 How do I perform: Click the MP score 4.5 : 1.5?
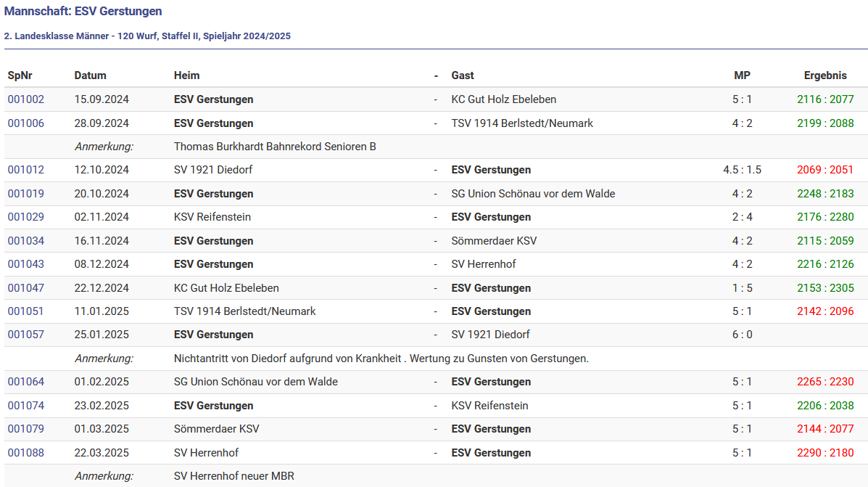(x=743, y=170)
